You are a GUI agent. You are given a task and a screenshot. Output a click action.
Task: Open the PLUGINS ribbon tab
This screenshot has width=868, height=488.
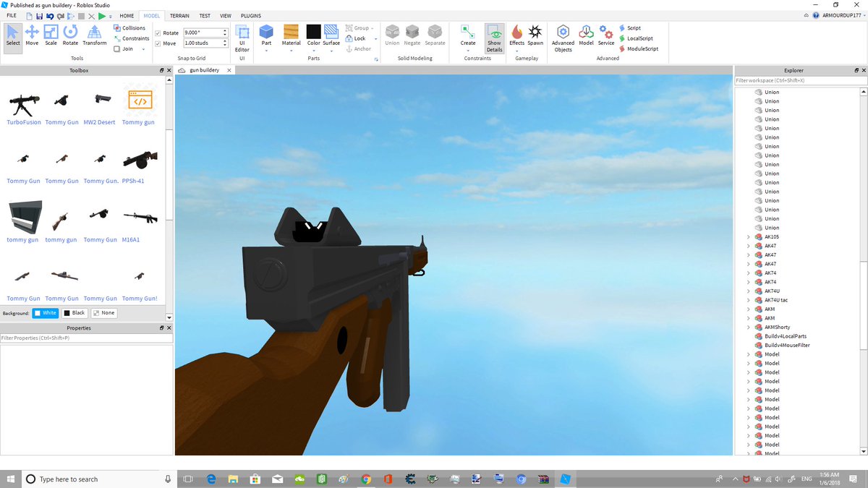[x=251, y=15]
